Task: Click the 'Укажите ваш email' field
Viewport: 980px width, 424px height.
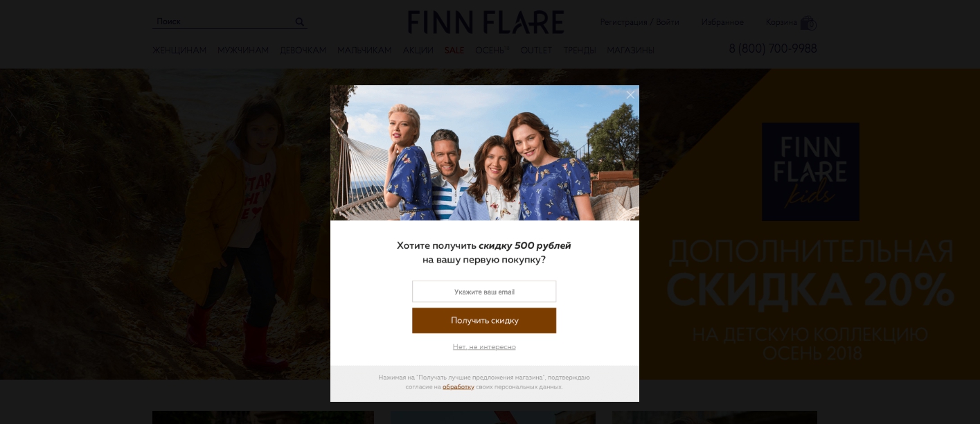Action: (484, 292)
